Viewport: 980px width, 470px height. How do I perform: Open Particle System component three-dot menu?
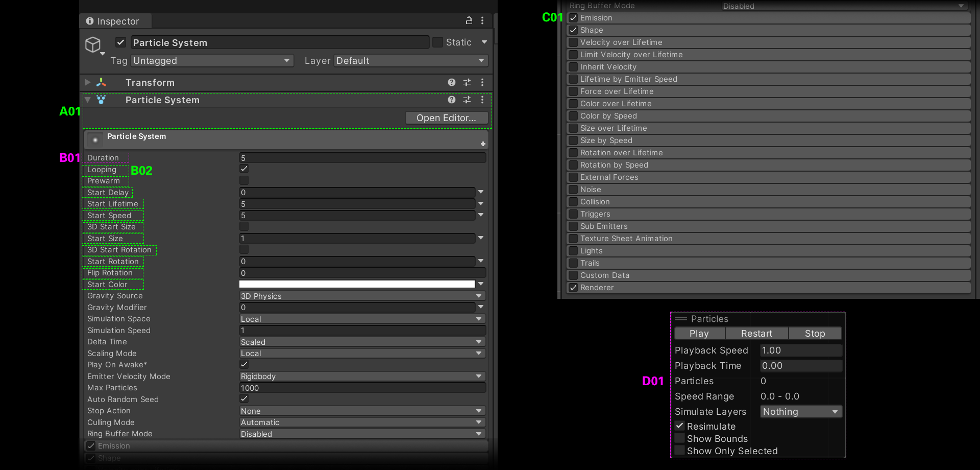[x=482, y=100]
